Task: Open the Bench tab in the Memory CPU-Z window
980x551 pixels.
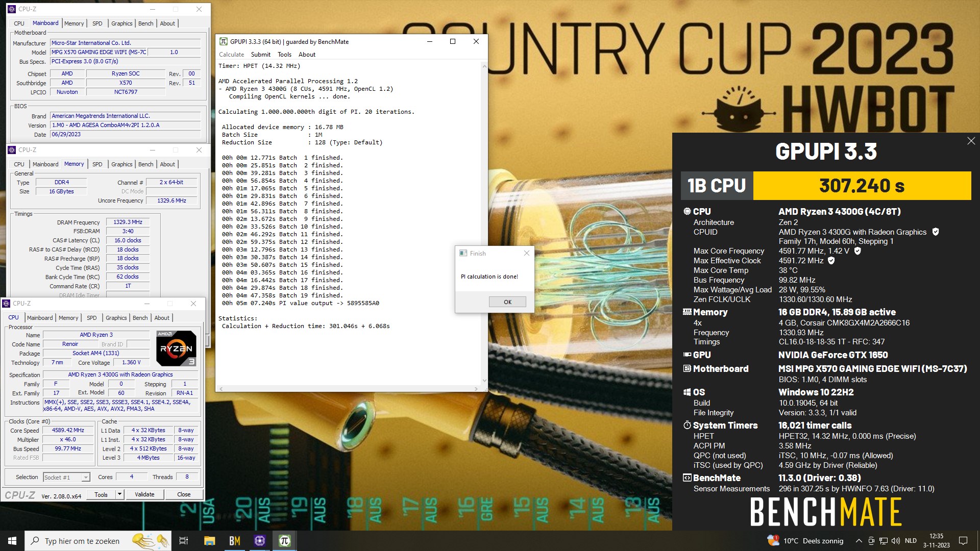Action: [145, 164]
